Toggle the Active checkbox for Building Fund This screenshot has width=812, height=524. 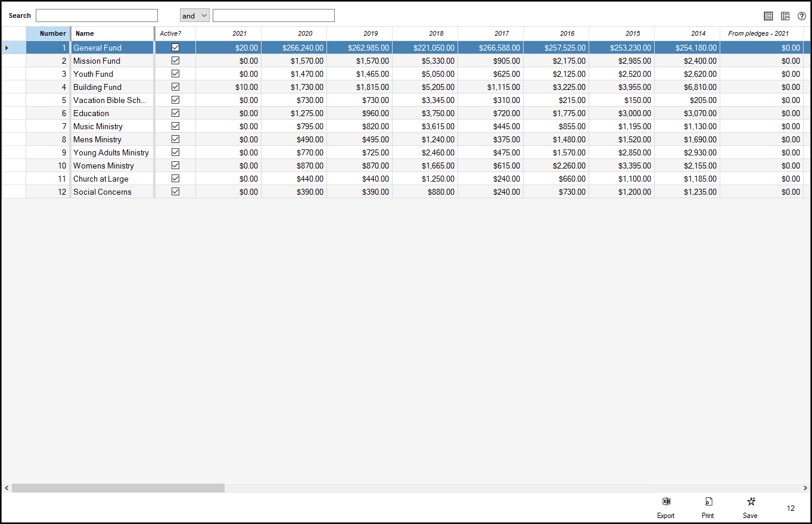click(175, 87)
